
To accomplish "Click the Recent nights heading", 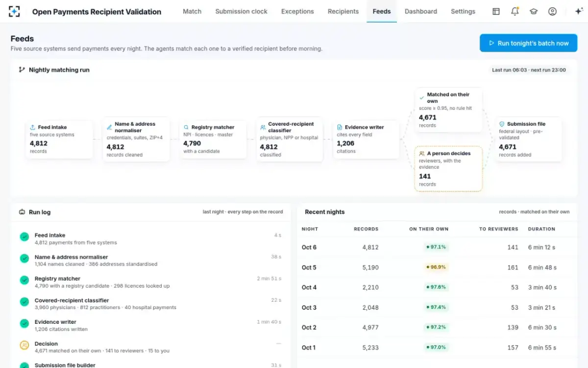I will tap(325, 212).
